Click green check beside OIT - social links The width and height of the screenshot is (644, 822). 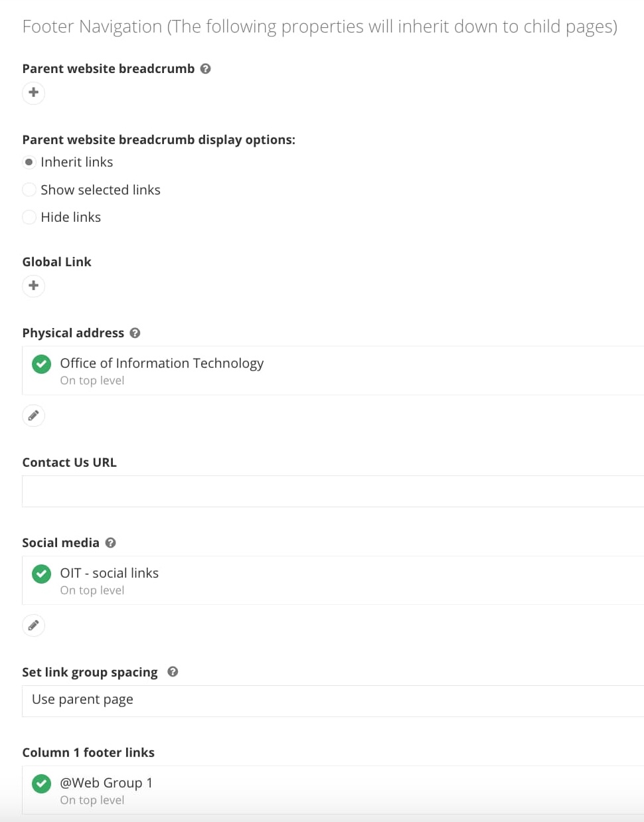click(40, 574)
